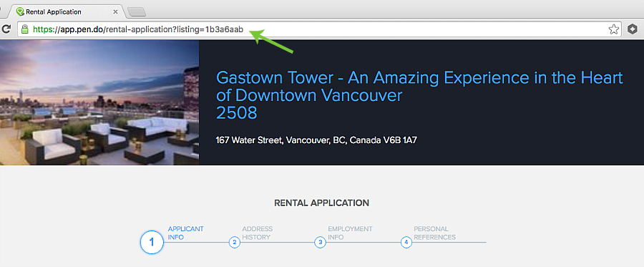Screen dimensions: 644x267
Task: Open a new browser tab
Action: (137, 12)
